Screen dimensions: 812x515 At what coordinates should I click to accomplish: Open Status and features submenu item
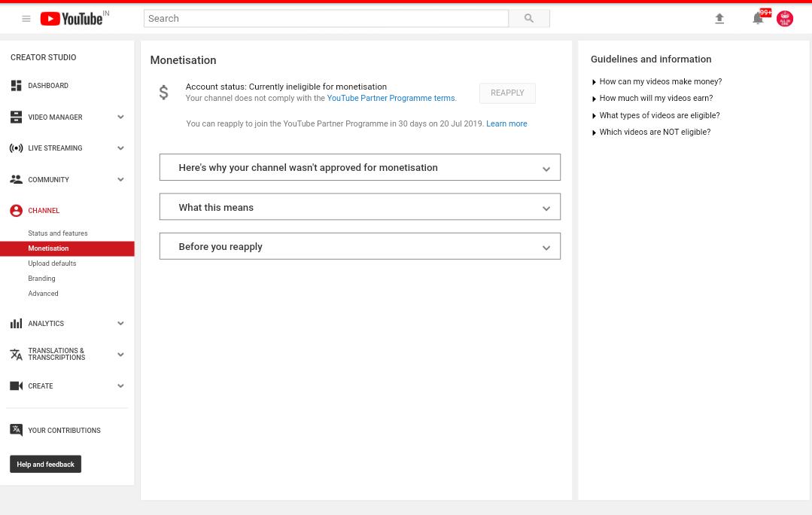tap(58, 233)
